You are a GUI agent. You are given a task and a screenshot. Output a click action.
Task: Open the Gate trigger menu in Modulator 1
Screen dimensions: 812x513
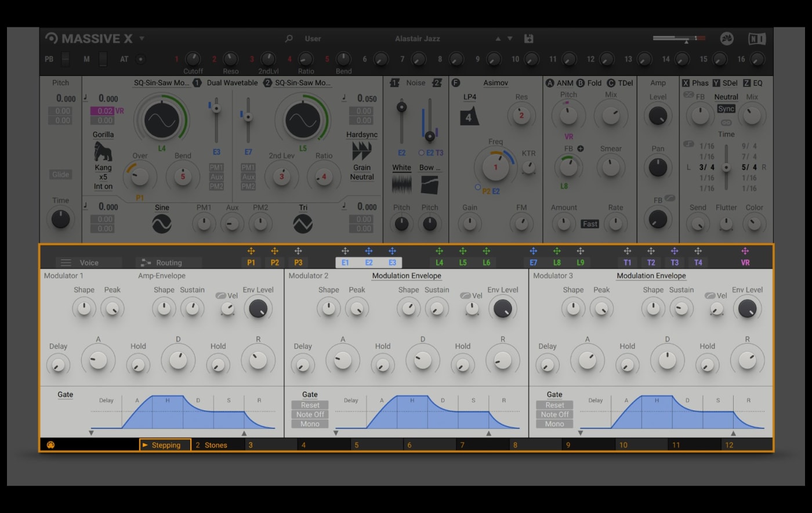pyautogui.click(x=66, y=395)
